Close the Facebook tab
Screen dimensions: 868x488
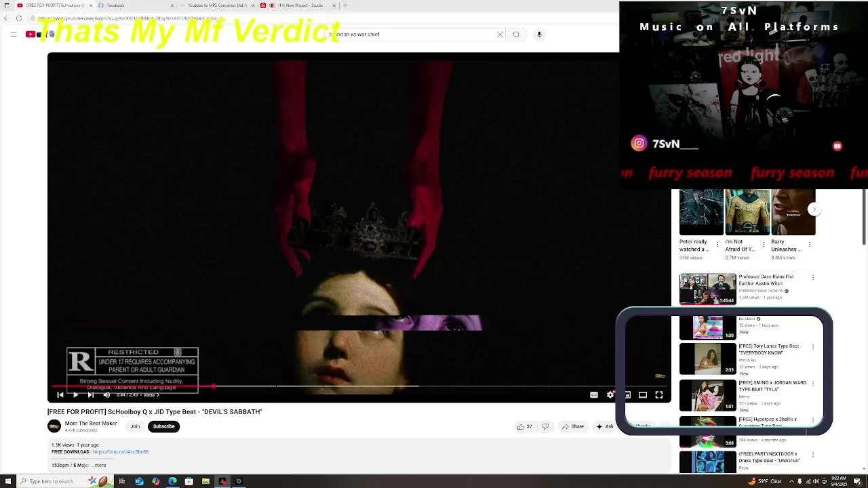click(172, 5)
